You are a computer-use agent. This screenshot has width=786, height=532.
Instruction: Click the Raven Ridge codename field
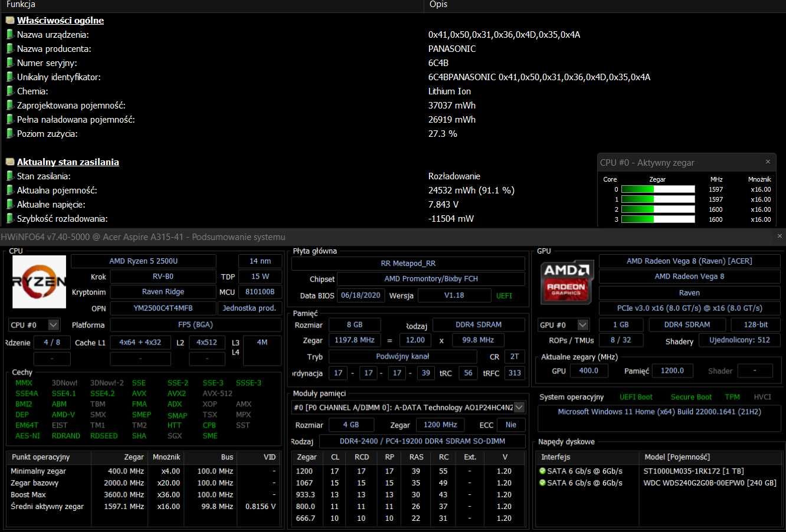point(163,292)
